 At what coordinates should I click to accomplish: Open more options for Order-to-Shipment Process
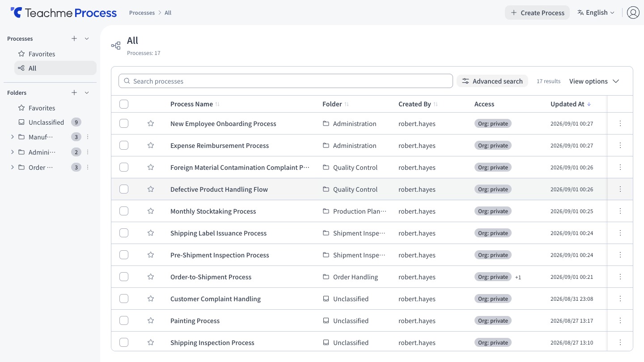pyautogui.click(x=620, y=277)
